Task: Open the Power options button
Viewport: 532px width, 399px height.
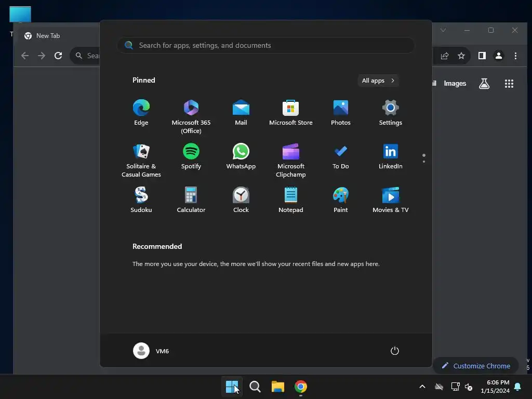Action: pos(395,351)
